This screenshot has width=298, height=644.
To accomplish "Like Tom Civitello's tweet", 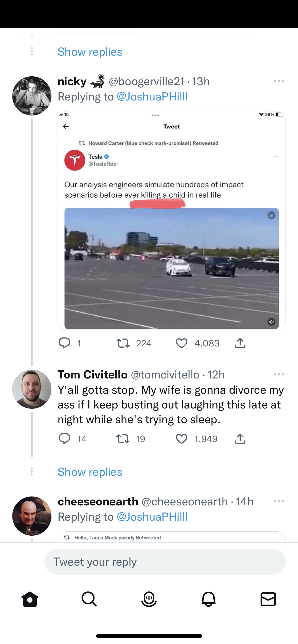I will [182, 439].
